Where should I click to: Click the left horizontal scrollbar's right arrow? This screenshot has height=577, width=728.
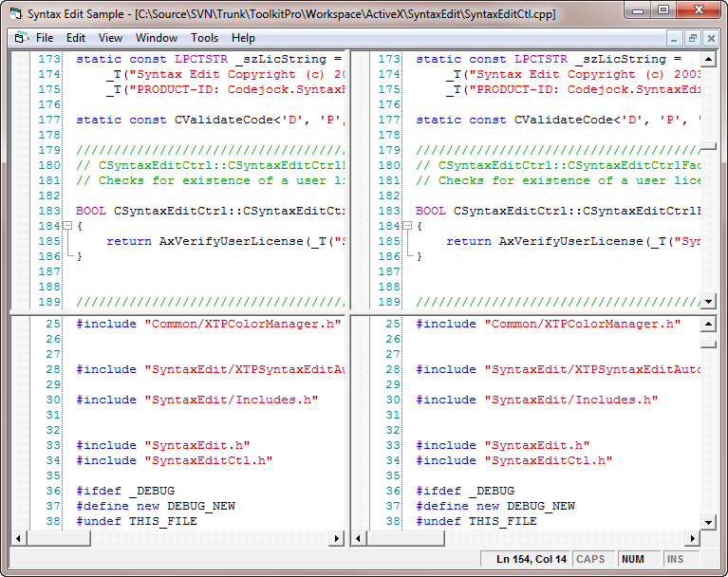click(337, 538)
